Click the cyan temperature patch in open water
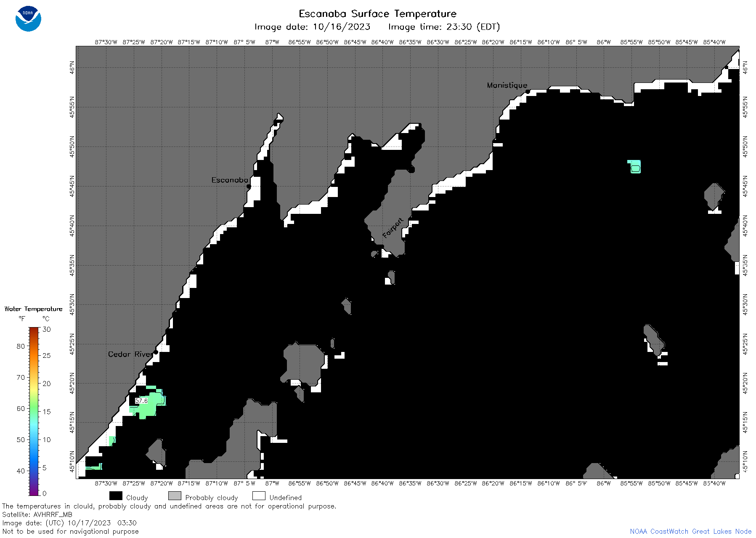Screen dimensions: 756x538 click(635, 167)
